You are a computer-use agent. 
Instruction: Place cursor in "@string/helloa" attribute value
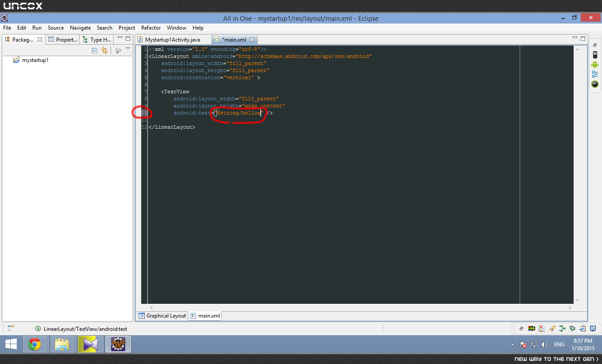click(239, 113)
